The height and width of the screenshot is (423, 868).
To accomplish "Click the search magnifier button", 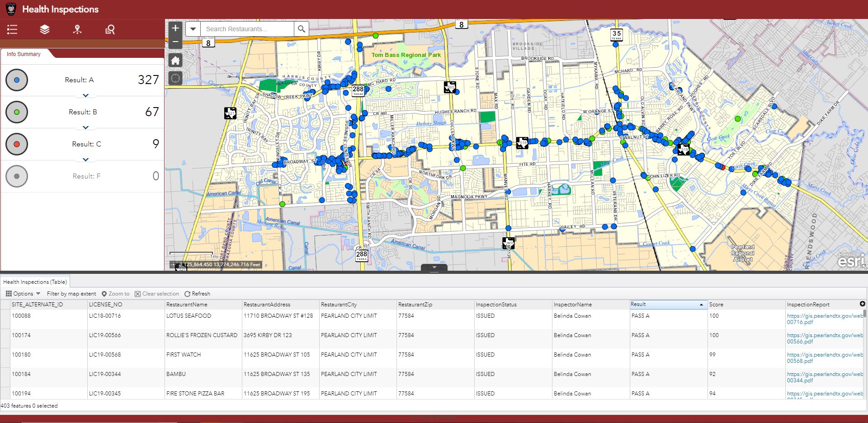I will (x=302, y=29).
